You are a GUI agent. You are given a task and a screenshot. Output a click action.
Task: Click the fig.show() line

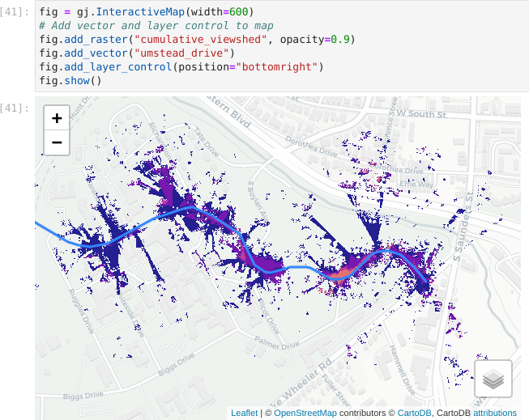tap(70, 81)
